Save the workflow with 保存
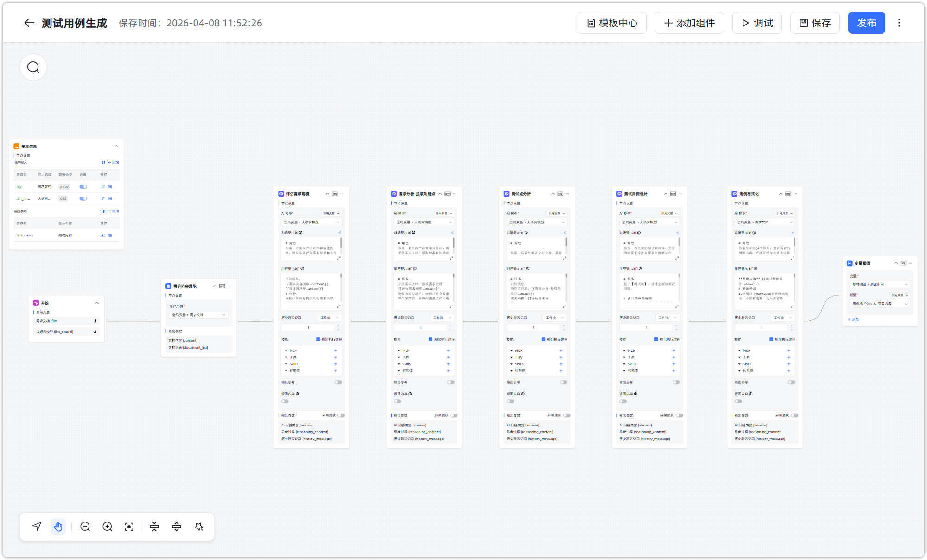The height and width of the screenshot is (560, 927). click(815, 23)
